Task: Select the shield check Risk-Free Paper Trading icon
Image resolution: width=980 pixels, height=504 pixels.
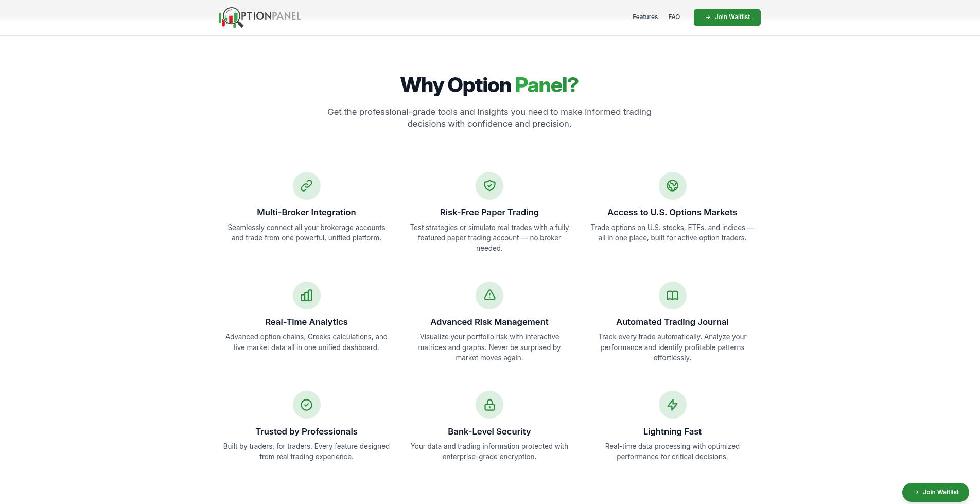Action: [489, 186]
